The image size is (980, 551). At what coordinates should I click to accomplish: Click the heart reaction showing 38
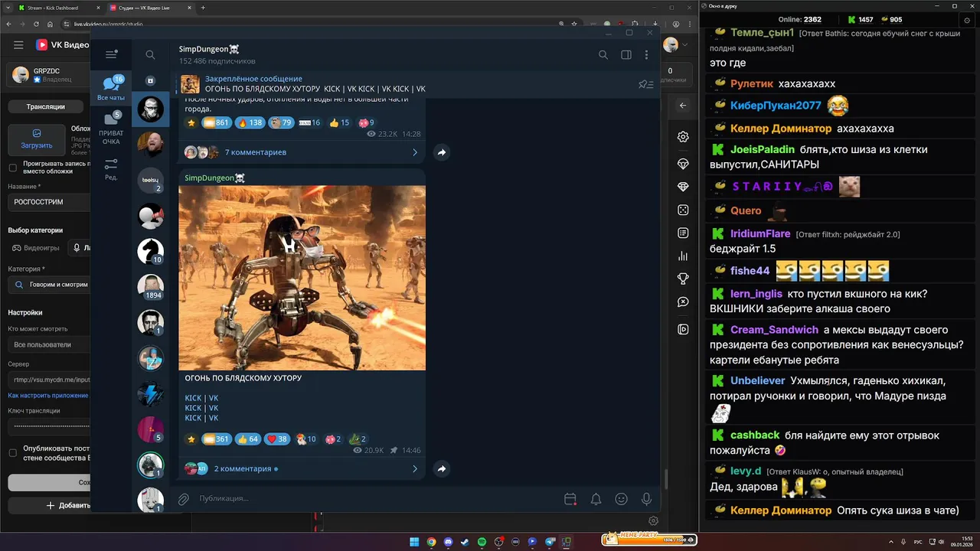[276, 439]
